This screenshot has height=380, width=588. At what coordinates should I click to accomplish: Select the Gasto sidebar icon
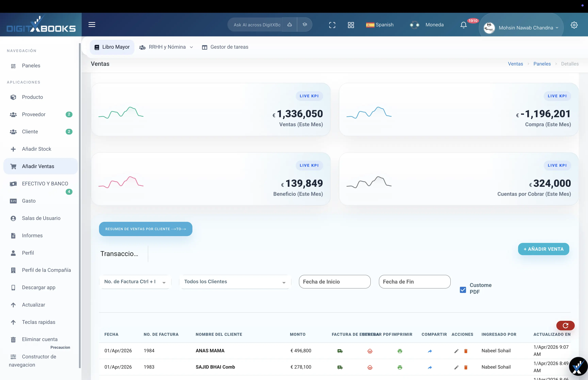click(13, 201)
